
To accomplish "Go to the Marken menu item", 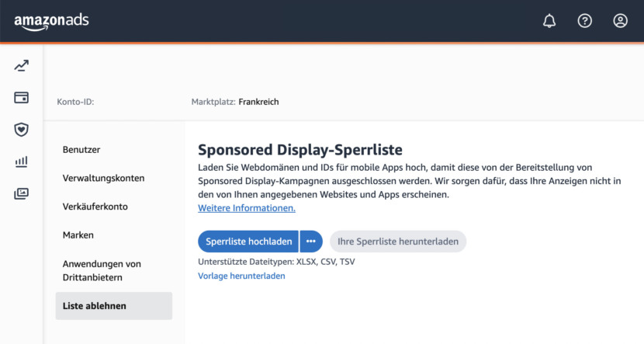I will [78, 235].
